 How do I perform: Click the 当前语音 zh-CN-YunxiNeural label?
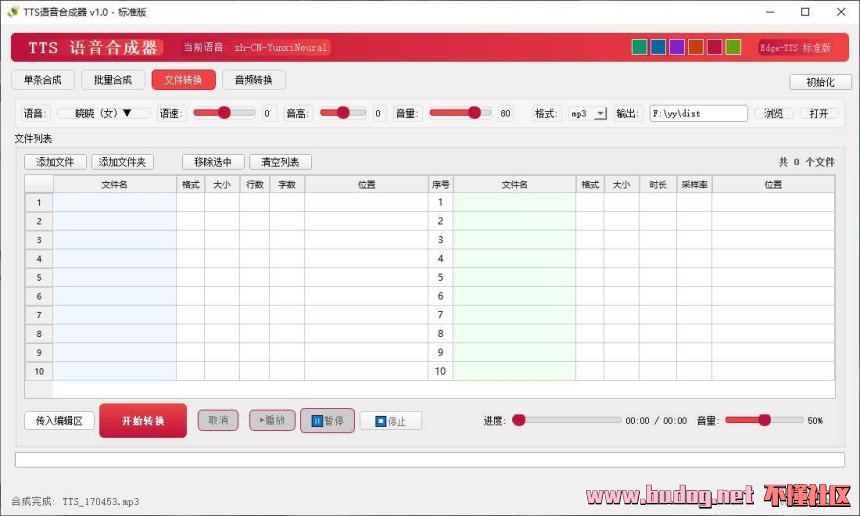click(256, 48)
